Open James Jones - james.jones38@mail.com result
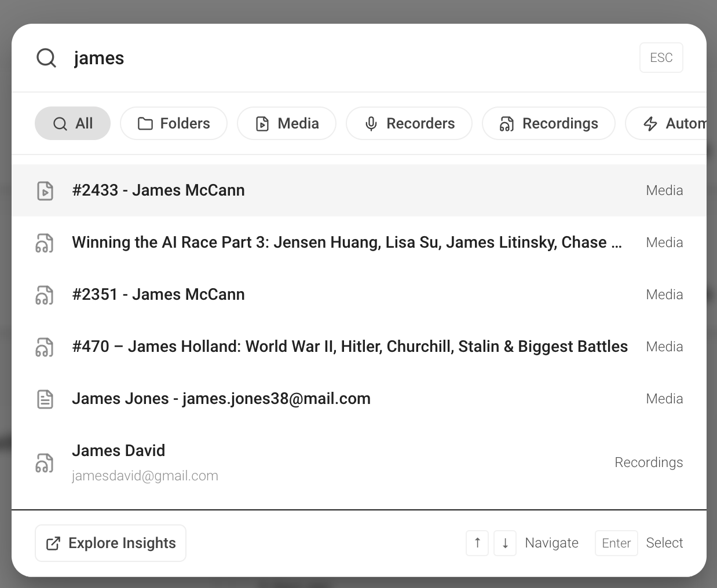This screenshot has width=717, height=588. click(x=359, y=399)
